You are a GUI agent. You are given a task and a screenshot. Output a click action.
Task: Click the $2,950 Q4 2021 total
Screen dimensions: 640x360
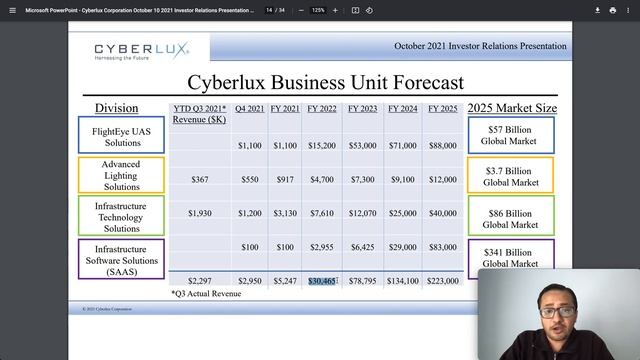coord(249,281)
